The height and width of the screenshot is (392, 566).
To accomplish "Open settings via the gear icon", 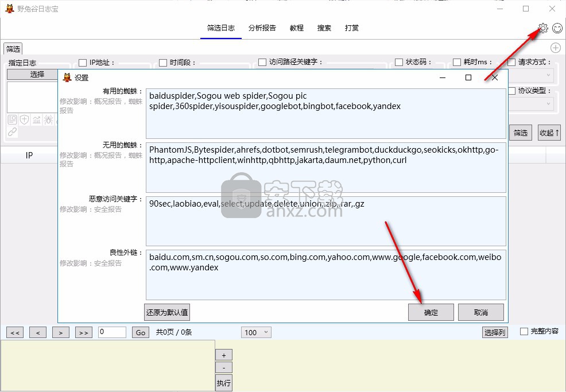I will point(543,28).
